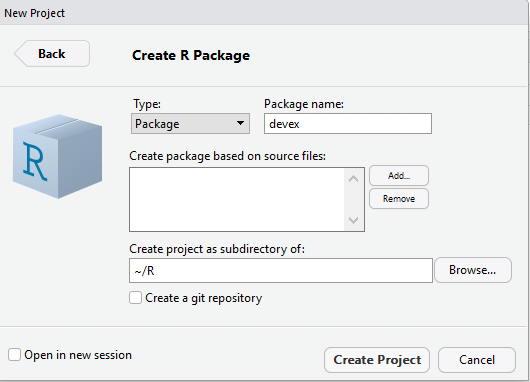530x382 pixels.
Task: Cancel the New Project dialog
Action: click(477, 360)
